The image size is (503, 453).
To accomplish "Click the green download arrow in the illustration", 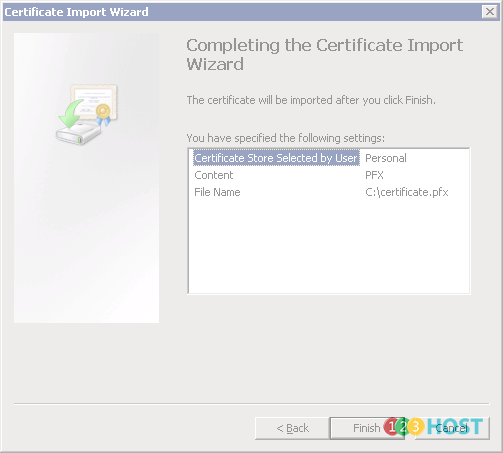I will 70,114.
